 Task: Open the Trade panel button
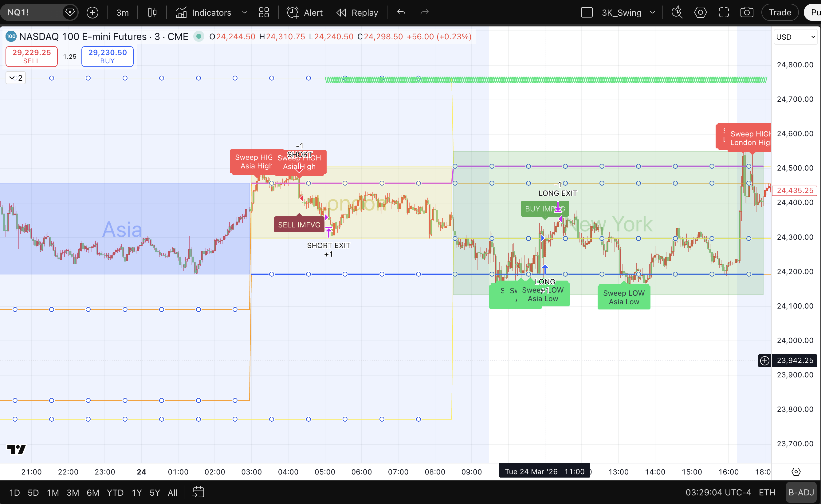[780, 13]
